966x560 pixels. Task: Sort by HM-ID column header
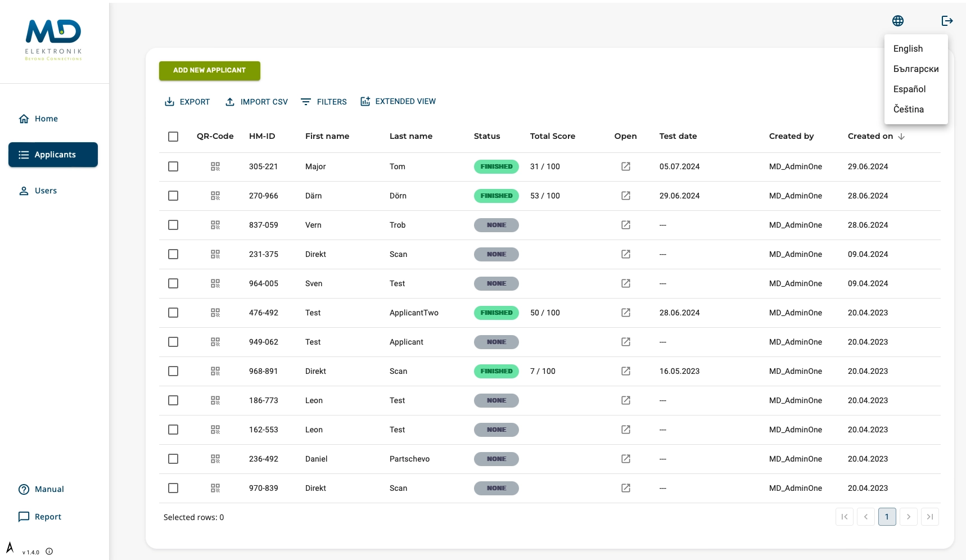[x=262, y=136]
